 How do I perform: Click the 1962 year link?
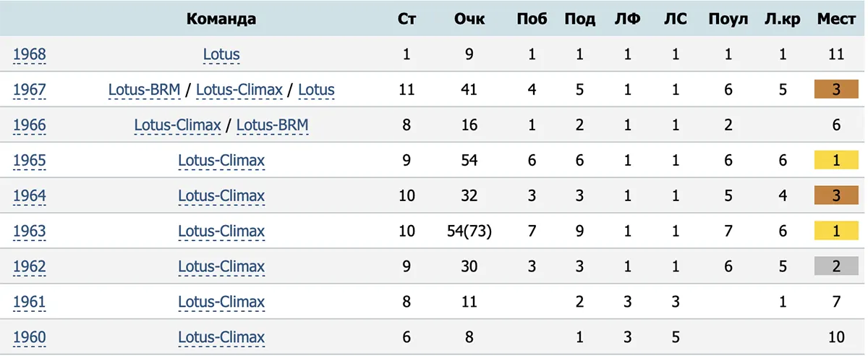(29, 267)
